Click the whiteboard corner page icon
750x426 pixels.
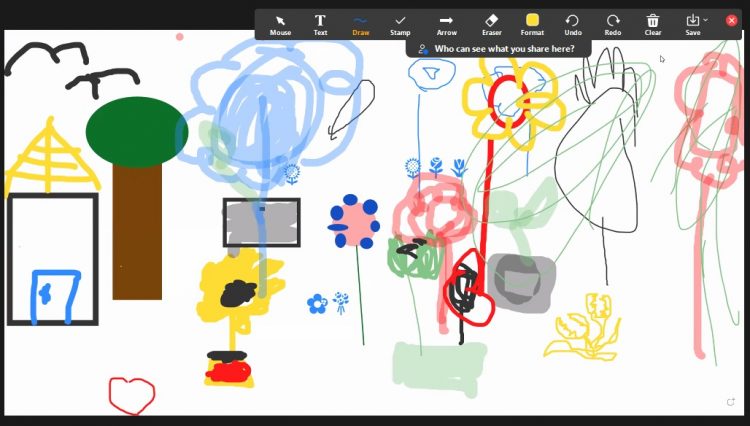pos(730,402)
